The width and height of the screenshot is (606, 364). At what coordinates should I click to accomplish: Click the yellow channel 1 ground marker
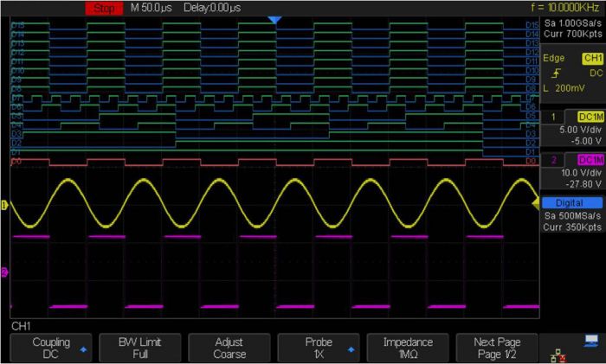point(4,205)
